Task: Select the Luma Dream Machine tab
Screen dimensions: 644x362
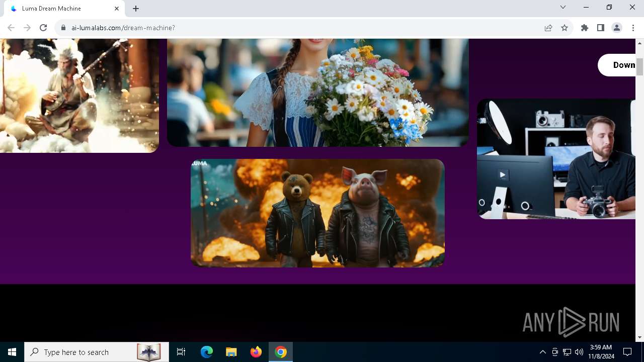Action: [x=64, y=9]
